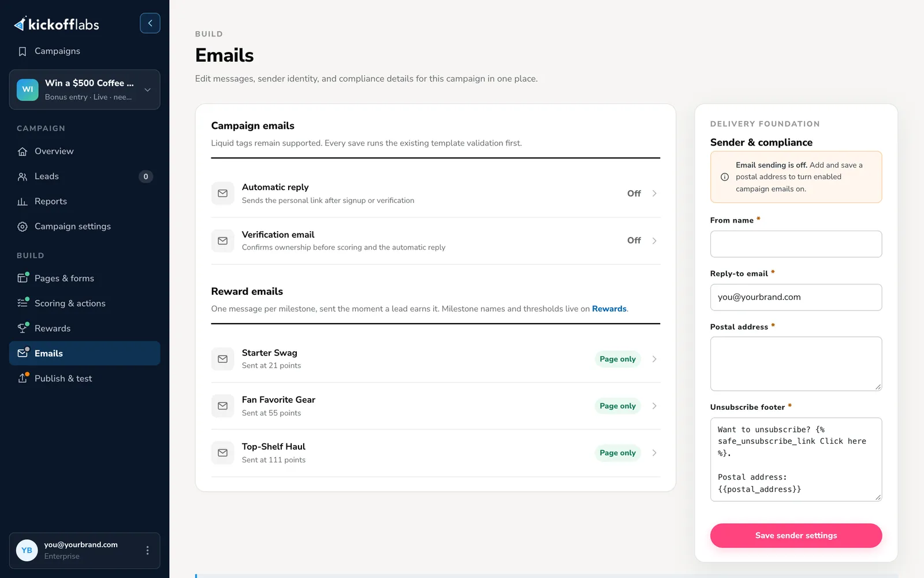Click the Automatic reply envelope icon

222,194
